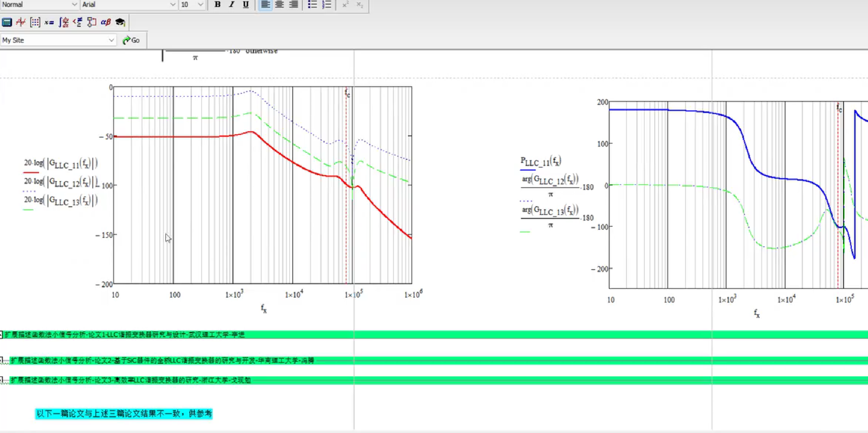Open the Normal style dropdown
Viewport: 868px width, 433px height.
point(74,4)
